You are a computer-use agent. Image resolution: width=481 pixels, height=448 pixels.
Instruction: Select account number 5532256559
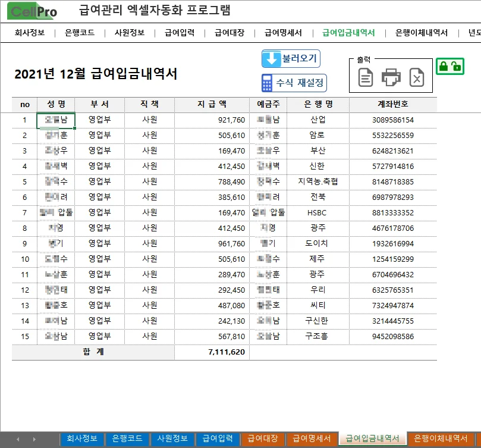tap(393, 136)
